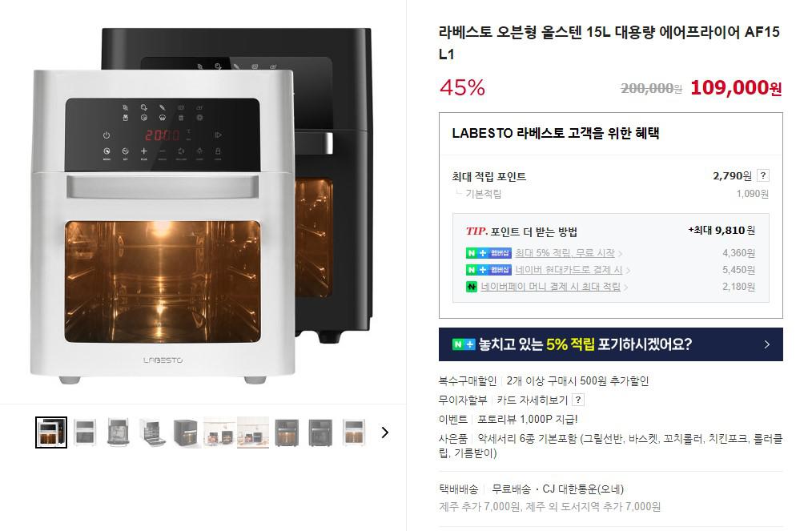This screenshot has height=531, width=812.
Task: Click the question mark next to 카드 자세히보기
Action: click(x=578, y=400)
